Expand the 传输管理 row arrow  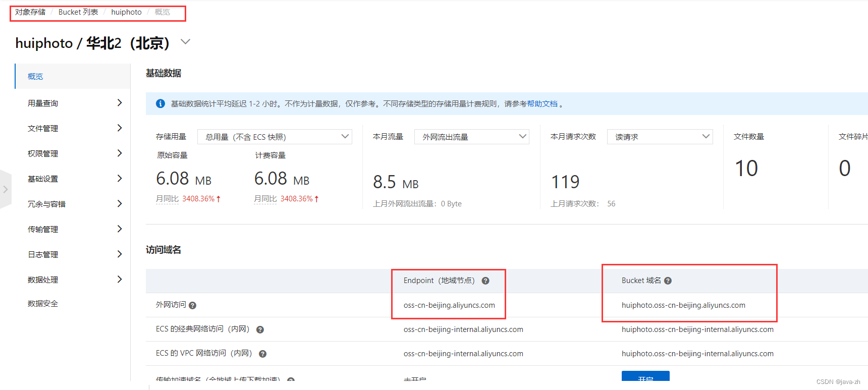coord(120,229)
